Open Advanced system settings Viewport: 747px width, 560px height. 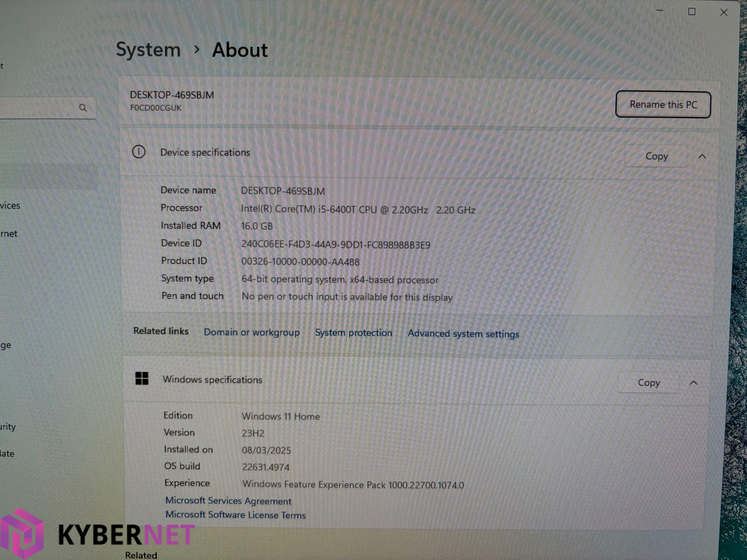(464, 334)
